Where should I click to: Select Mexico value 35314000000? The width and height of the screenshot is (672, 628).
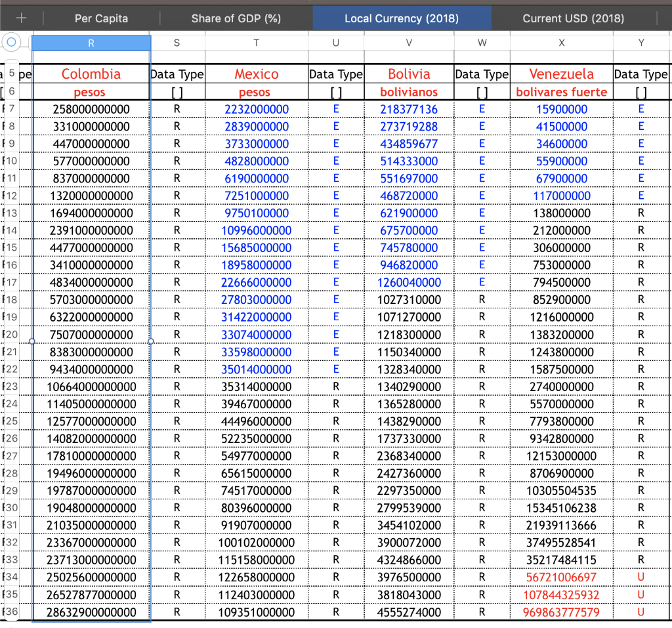tap(257, 387)
